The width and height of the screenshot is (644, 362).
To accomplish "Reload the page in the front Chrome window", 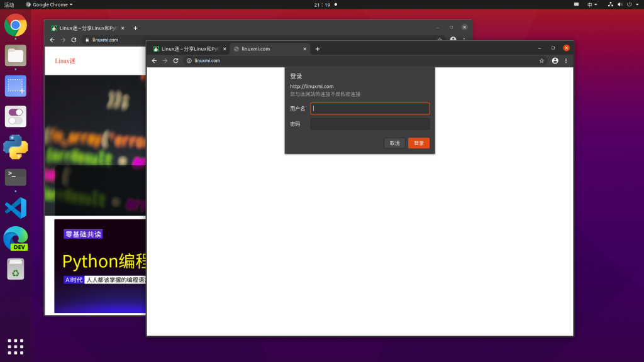I will click(x=176, y=61).
